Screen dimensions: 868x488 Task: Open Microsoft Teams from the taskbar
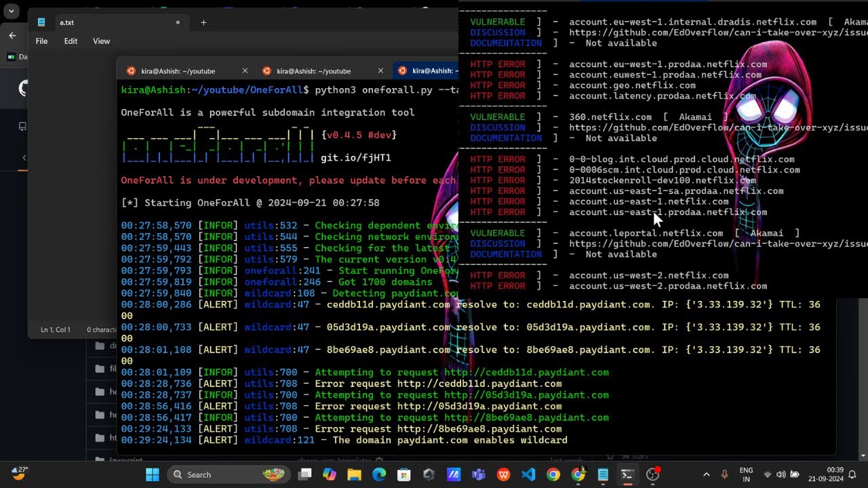click(x=478, y=474)
